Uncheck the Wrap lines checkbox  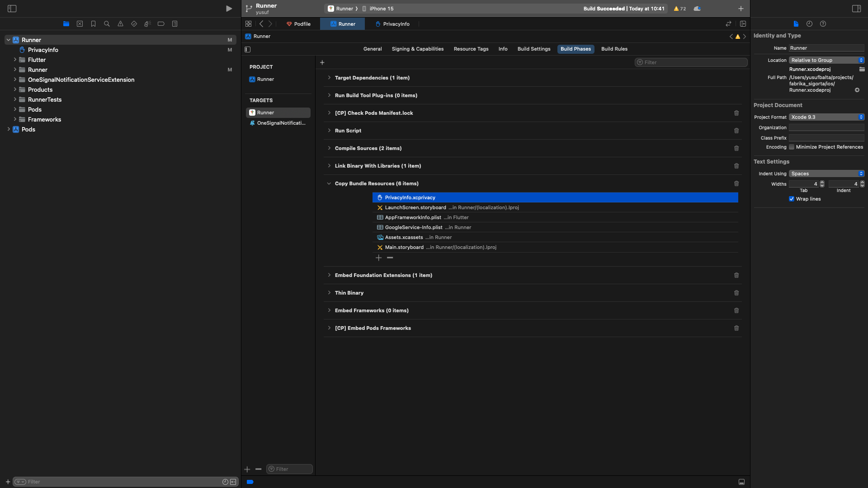pos(792,199)
